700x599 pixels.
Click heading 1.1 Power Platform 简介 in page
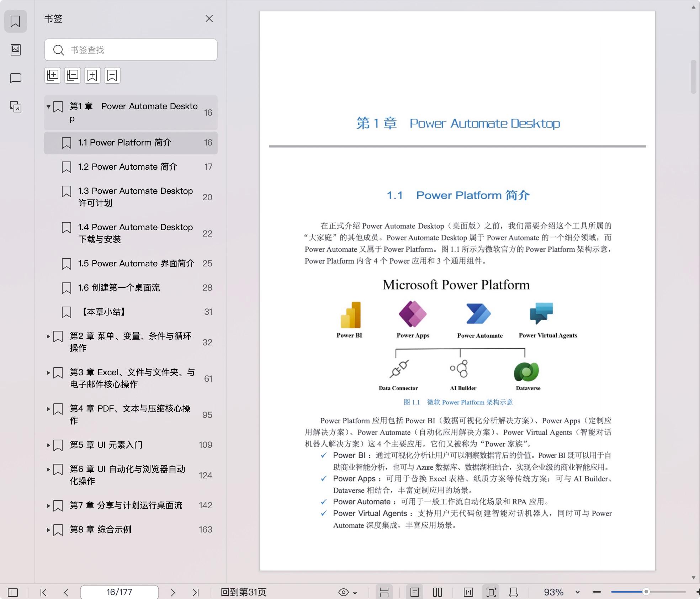tap(458, 195)
